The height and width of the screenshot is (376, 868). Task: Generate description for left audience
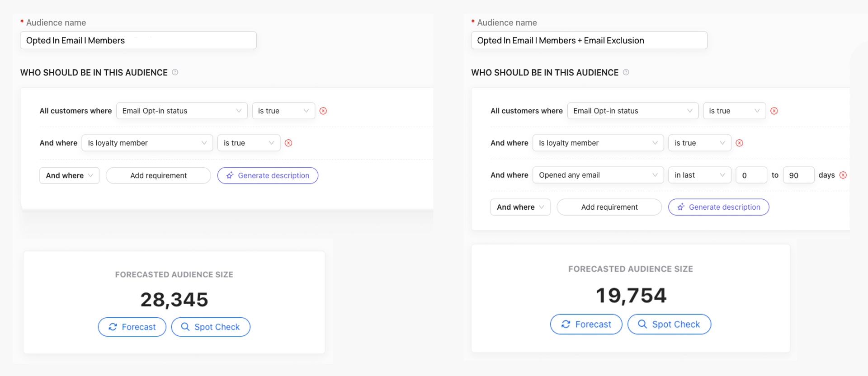[268, 175]
